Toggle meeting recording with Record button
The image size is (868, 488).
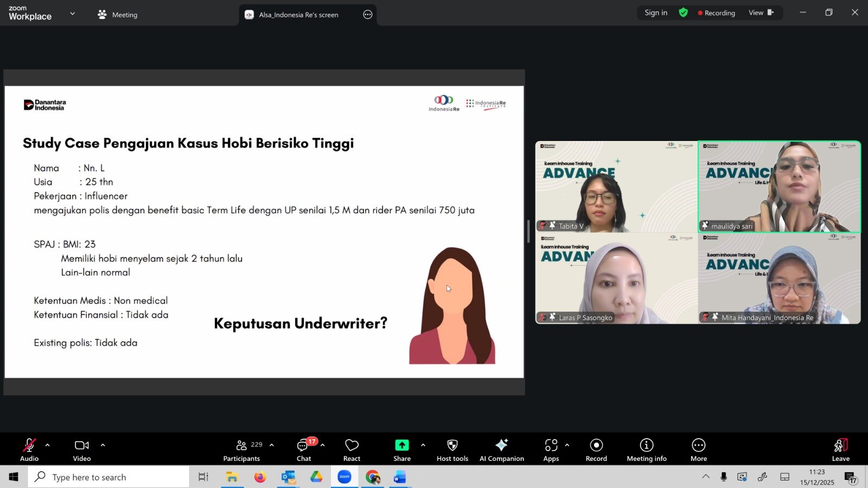click(596, 450)
